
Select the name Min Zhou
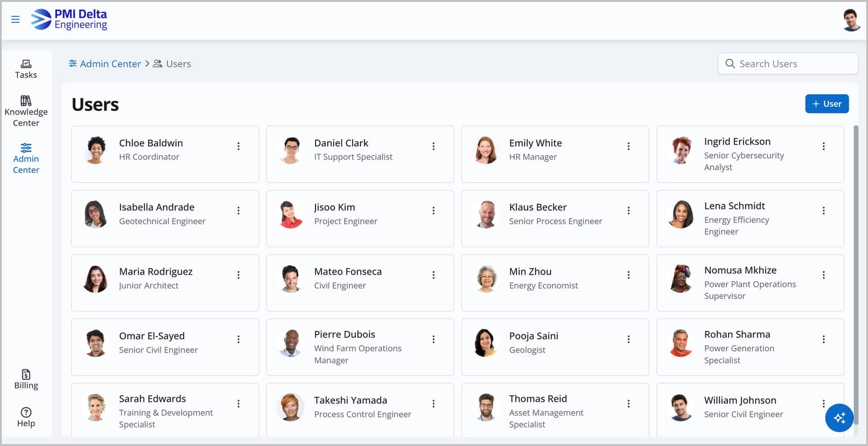pos(530,271)
